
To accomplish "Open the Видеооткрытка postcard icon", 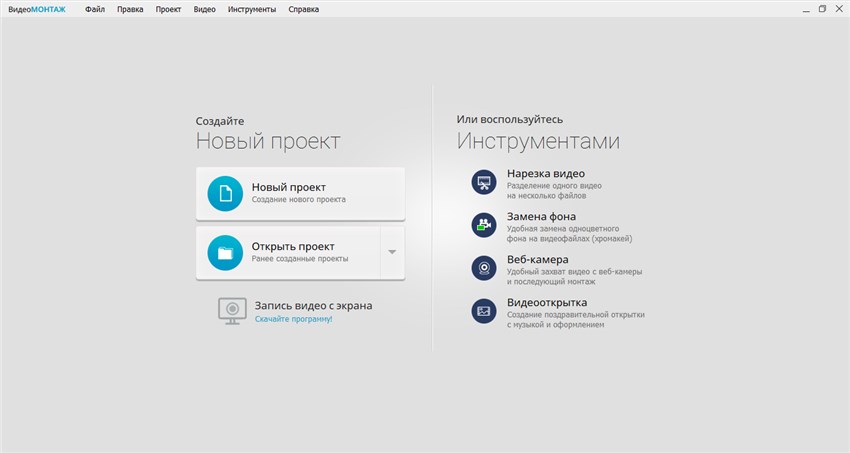I will [484, 310].
